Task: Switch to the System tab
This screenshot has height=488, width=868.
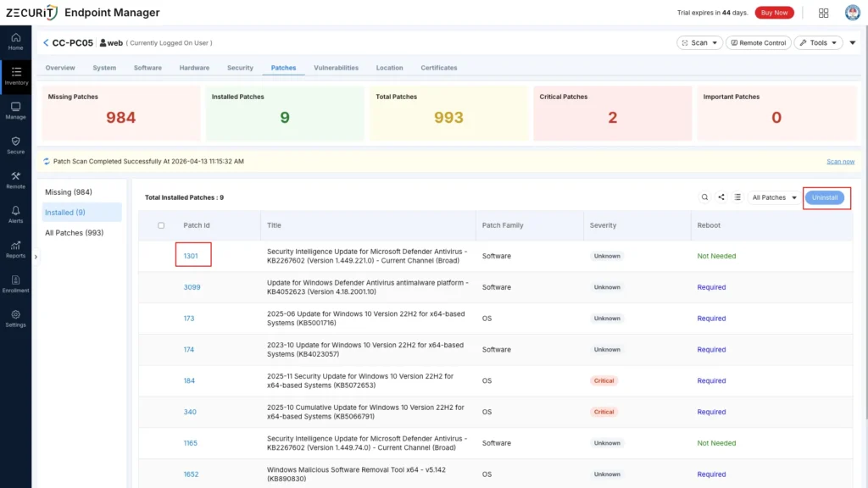Action: click(x=104, y=68)
